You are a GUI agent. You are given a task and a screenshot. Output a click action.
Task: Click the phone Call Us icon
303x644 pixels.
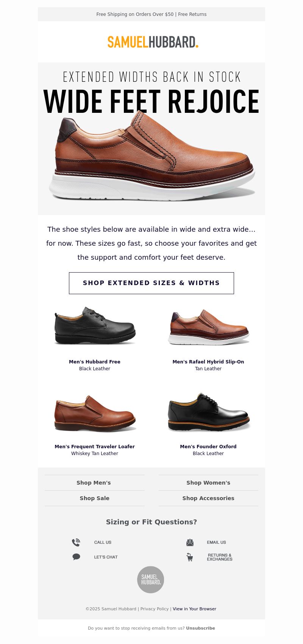pyautogui.click(x=76, y=543)
